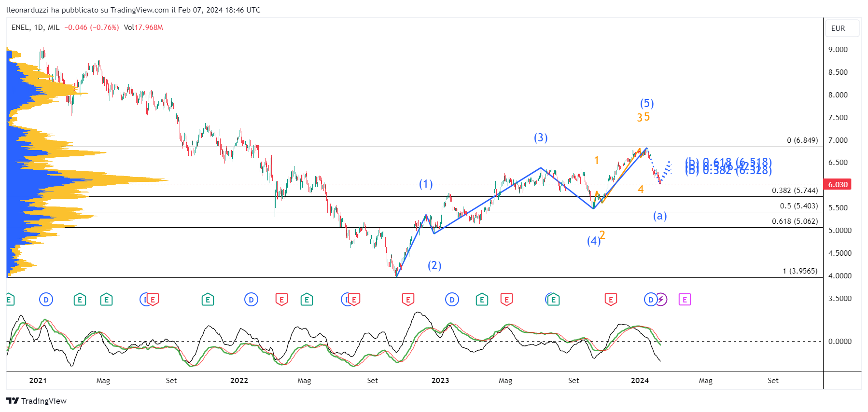Select the Fibonacci label 1 (3.9565)
Image resolution: width=868 pixels, height=412 pixels.
800,271
